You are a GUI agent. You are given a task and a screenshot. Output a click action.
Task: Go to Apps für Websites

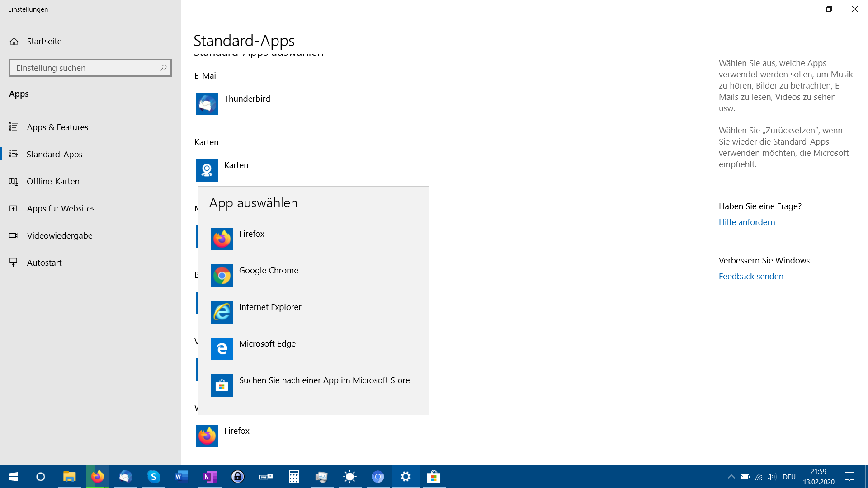[x=60, y=208]
